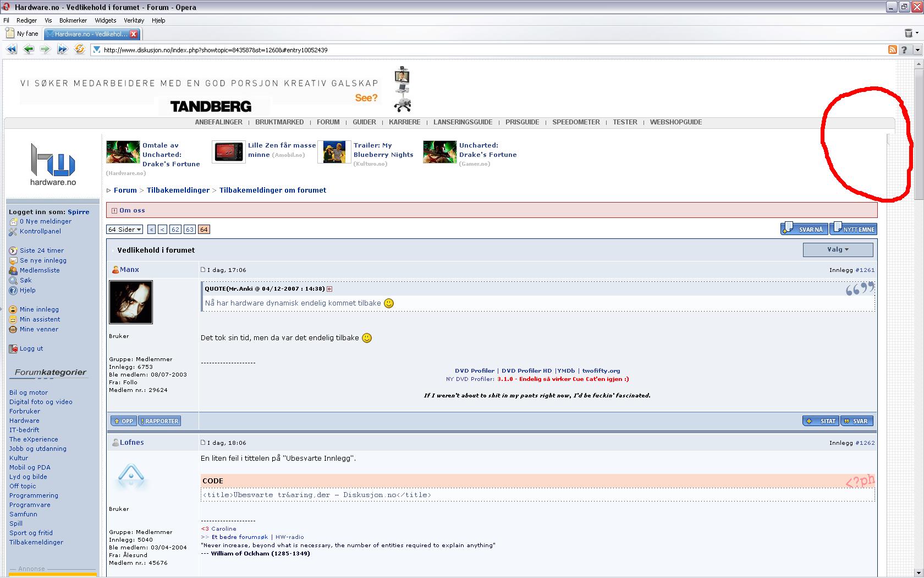Open the Widgets menu
The image size is (924, 578).
point(106,20)
